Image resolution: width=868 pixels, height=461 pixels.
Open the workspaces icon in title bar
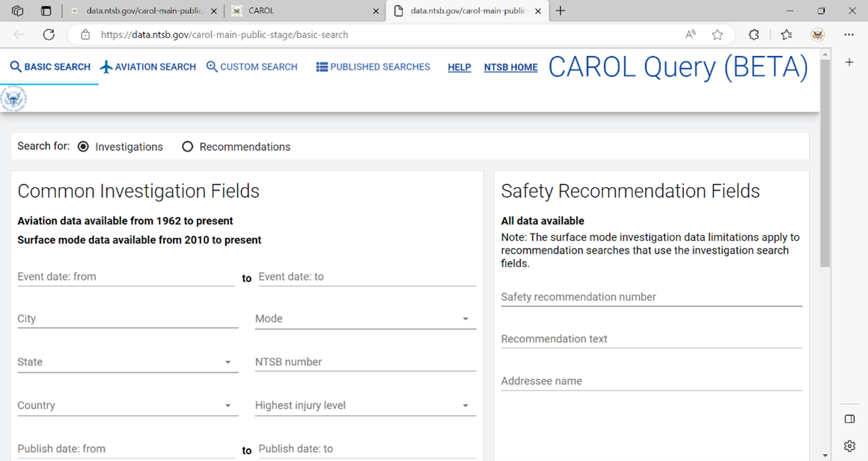coord(18,10)
